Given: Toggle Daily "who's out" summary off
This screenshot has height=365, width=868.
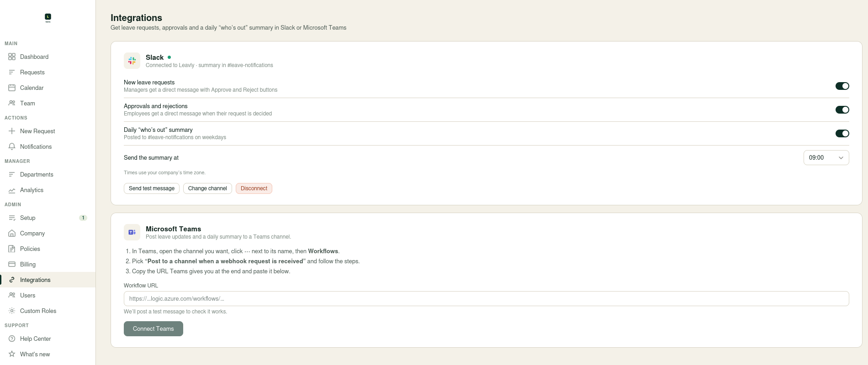Looking at the screenshot, I should (x=842, y=134).
